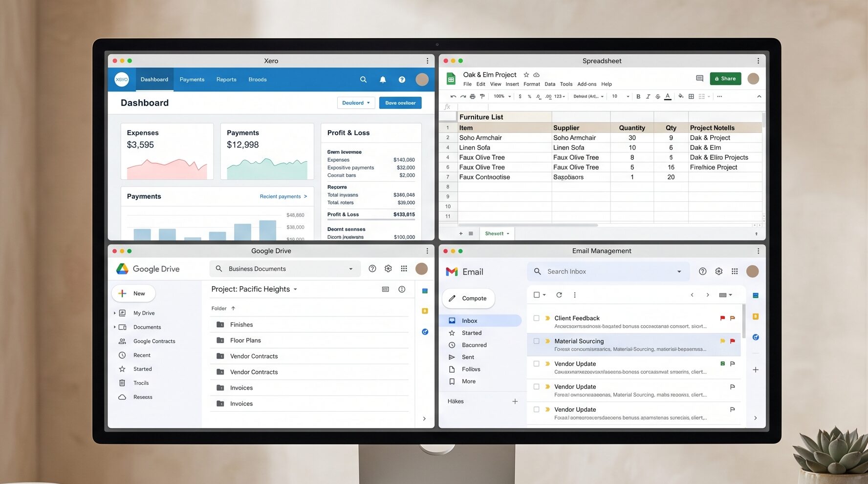Toggle the select-all emails checkbox
The height and width of the screenshot is (484, 868).
[x=537, y=295]
